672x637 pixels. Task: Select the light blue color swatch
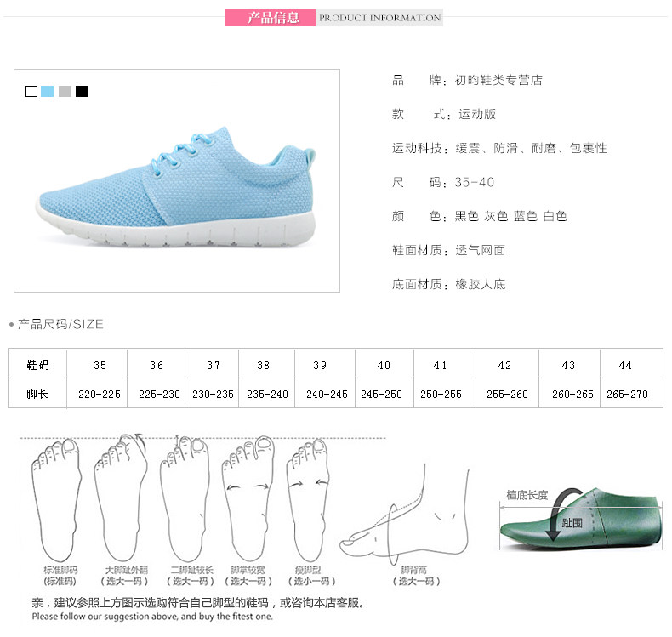click(x=47, y=91)
